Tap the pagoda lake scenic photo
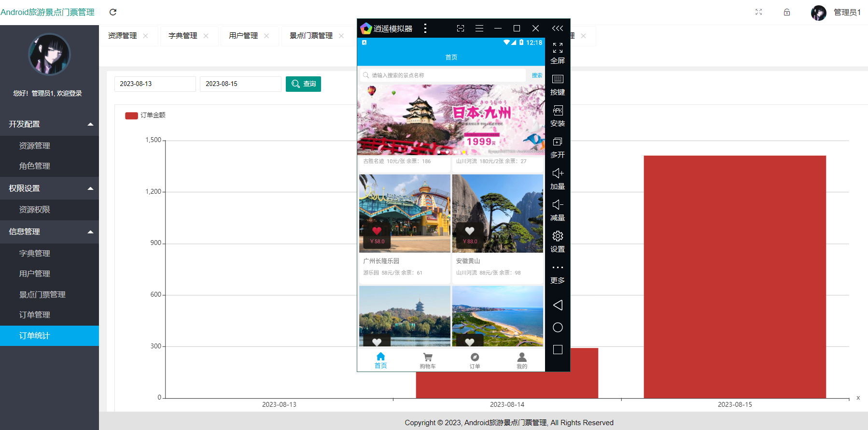This screenshot has width=868, height=430. (x=405, y=316)
